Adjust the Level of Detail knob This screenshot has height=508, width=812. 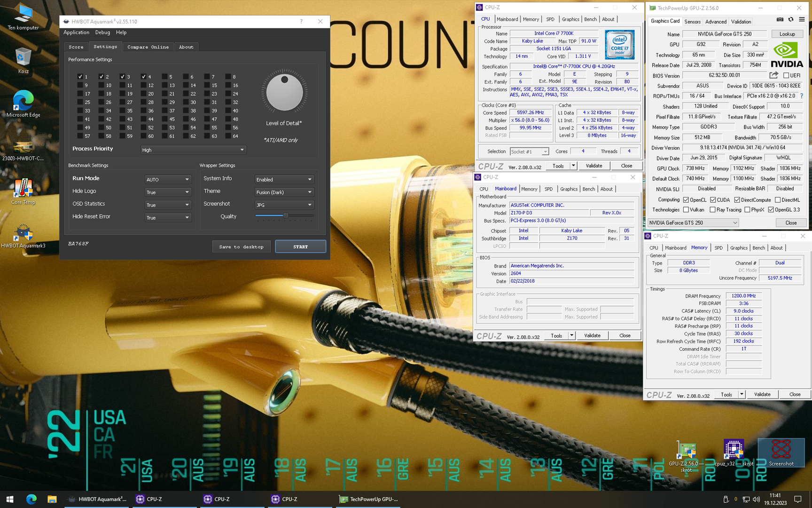click(x=284, y=93)
